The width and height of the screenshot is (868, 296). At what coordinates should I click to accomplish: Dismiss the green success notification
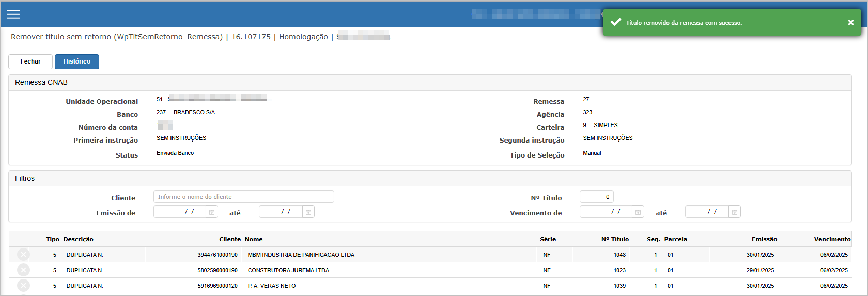pos(850,22)
